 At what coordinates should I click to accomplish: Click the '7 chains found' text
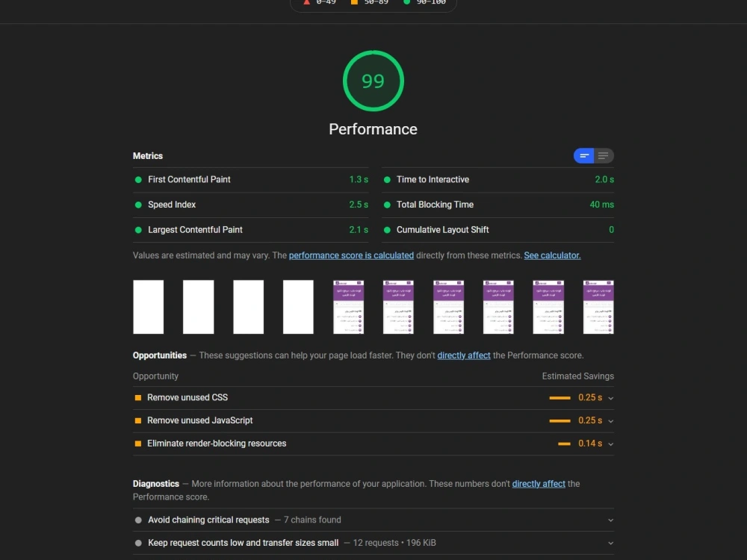tap(312, 520)
